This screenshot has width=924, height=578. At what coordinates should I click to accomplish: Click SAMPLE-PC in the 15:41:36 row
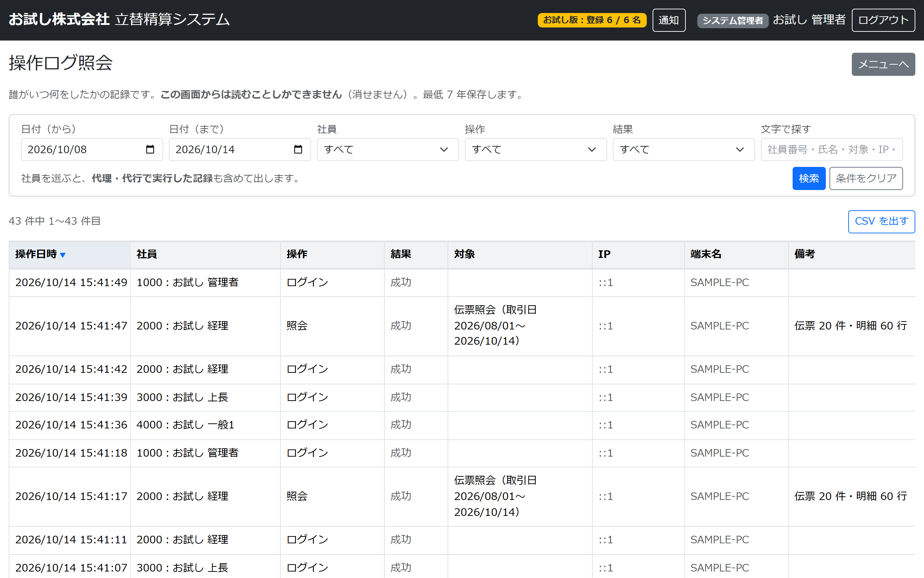(x=719, y=425)
